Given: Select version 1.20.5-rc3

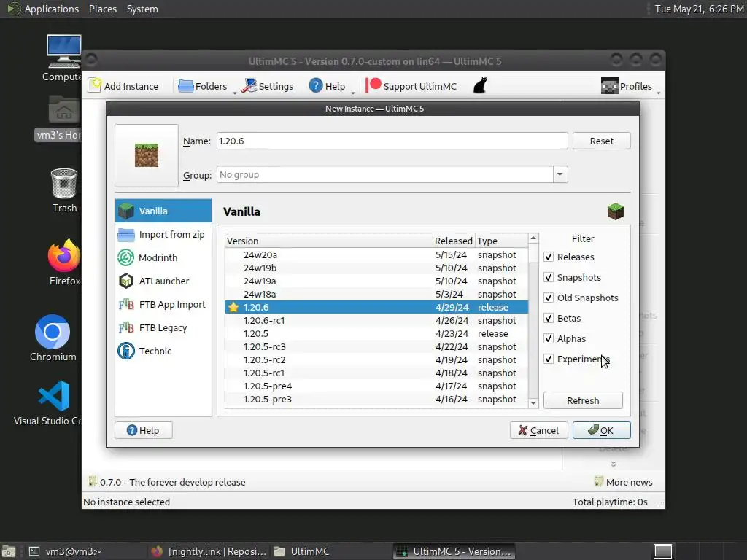Looking at the screenshot, I should coord(376,346).
